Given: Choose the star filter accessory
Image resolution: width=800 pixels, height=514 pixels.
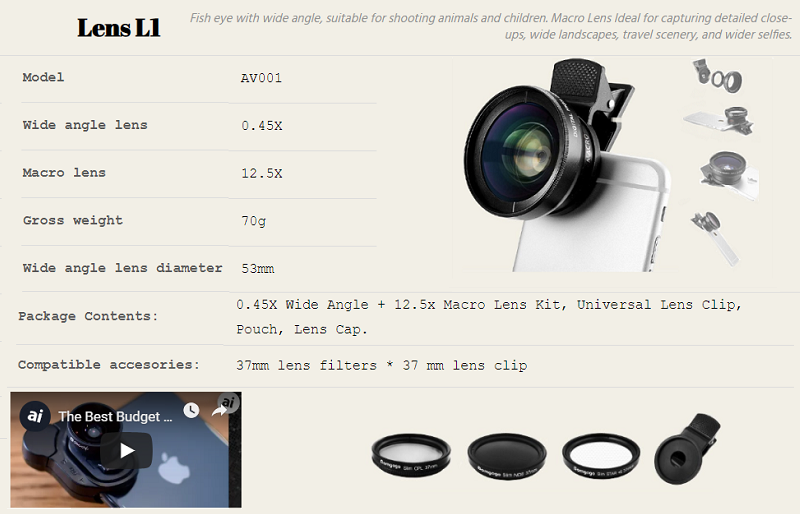Looking at the screenshot, I should coord(601,456).
